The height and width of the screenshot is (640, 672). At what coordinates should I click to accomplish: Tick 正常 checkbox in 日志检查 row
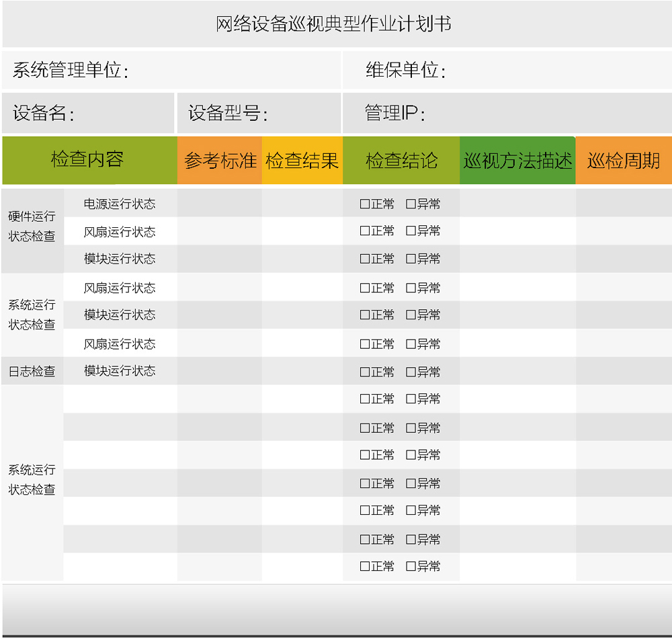[365, 372]
